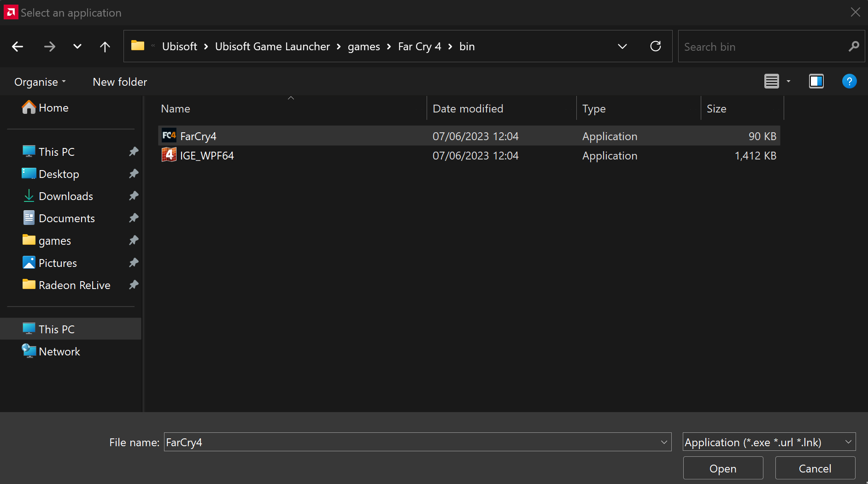Select the FarCry4 application file

[469, 136]
